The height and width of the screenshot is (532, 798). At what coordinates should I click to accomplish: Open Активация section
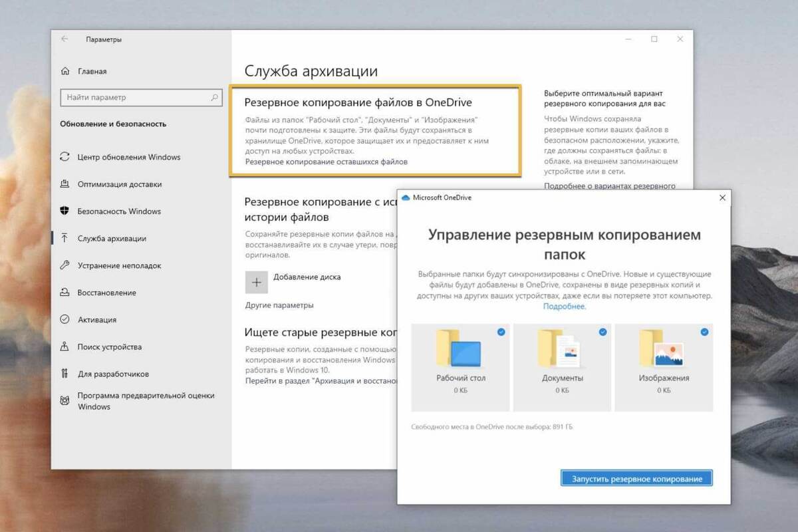[96, 319]
